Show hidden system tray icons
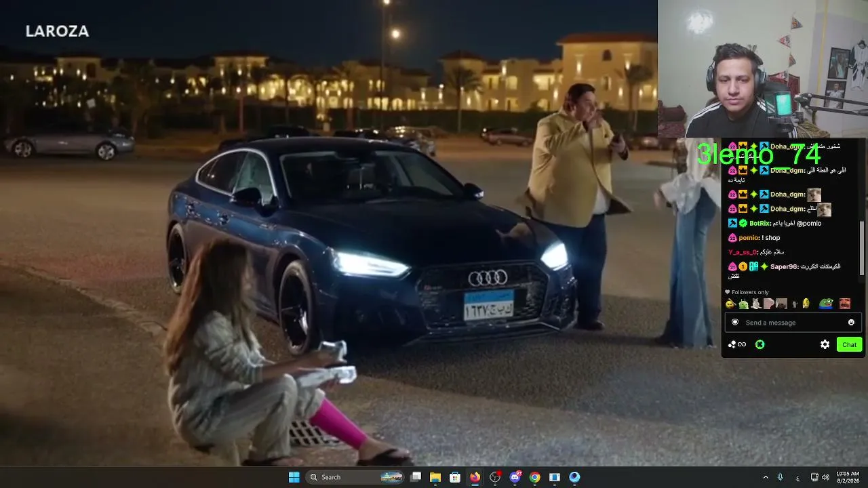The width and height of the screenshot is (868, 488). [x=766, y=477]
